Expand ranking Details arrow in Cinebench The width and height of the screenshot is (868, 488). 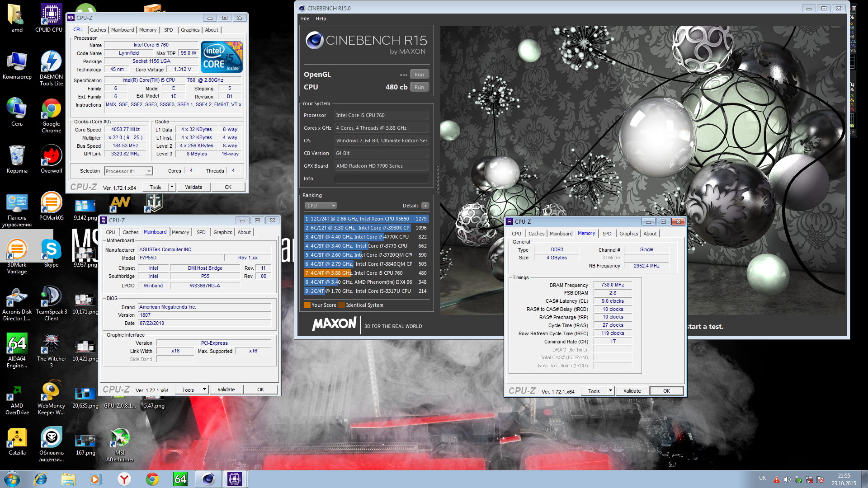tap(425, 206)
